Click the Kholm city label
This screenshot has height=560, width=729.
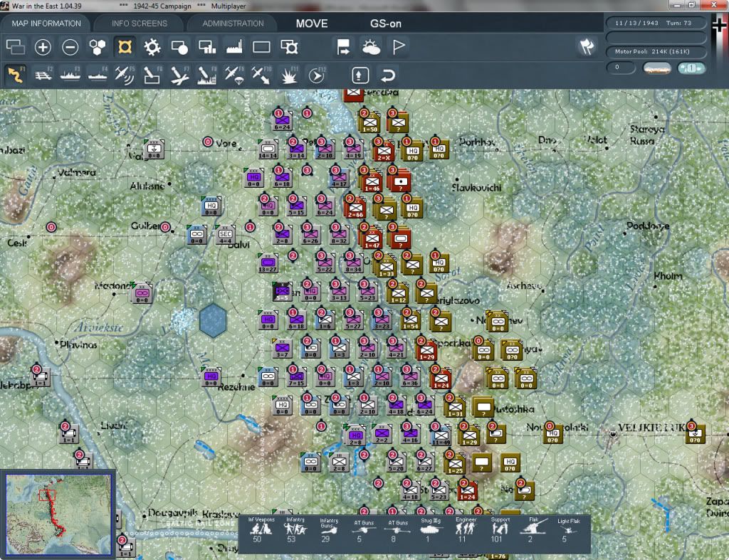click(x=668, y=275)
